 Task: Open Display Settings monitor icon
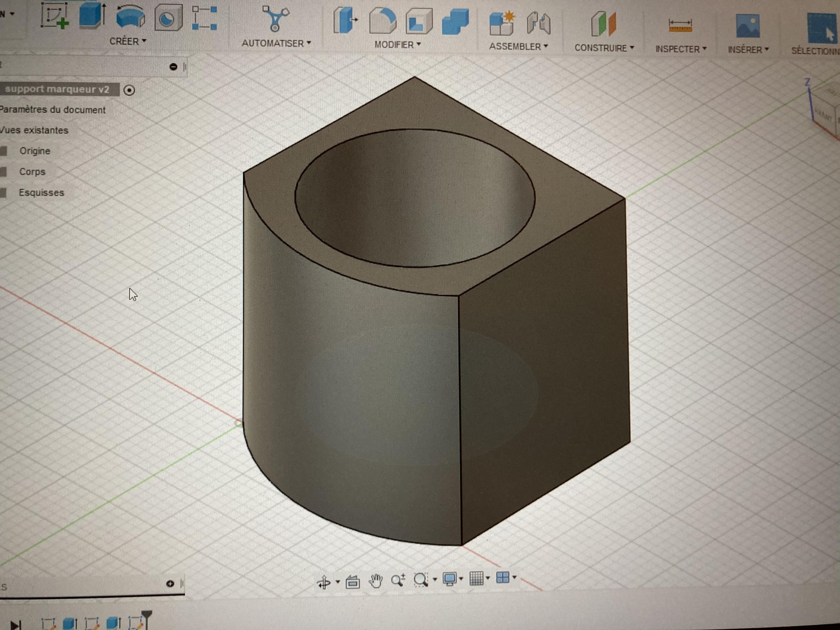(x=450, y=580)
